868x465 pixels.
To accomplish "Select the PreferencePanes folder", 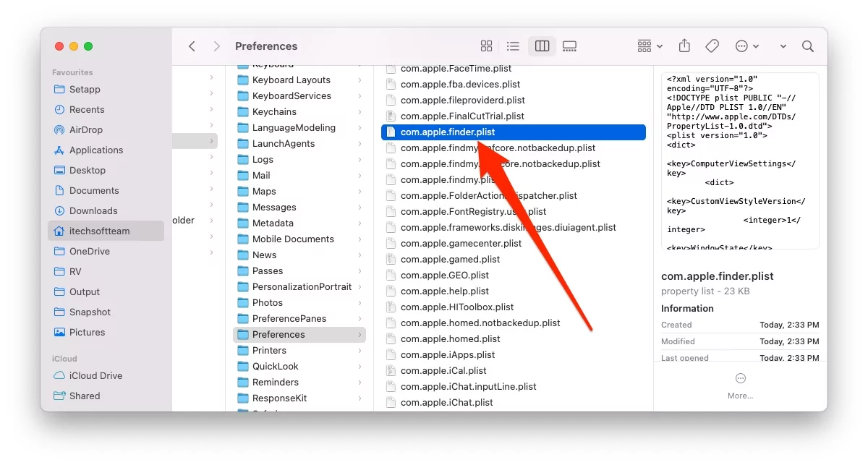I will [x=299, y=319].
